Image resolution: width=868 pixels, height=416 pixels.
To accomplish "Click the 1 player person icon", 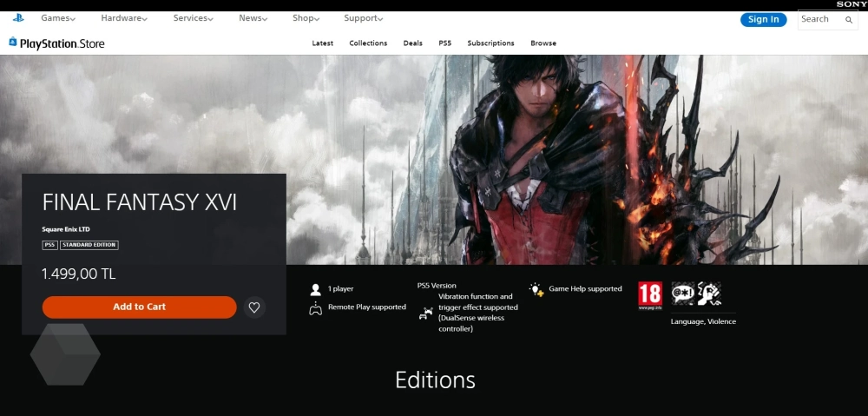I will 316,289.
